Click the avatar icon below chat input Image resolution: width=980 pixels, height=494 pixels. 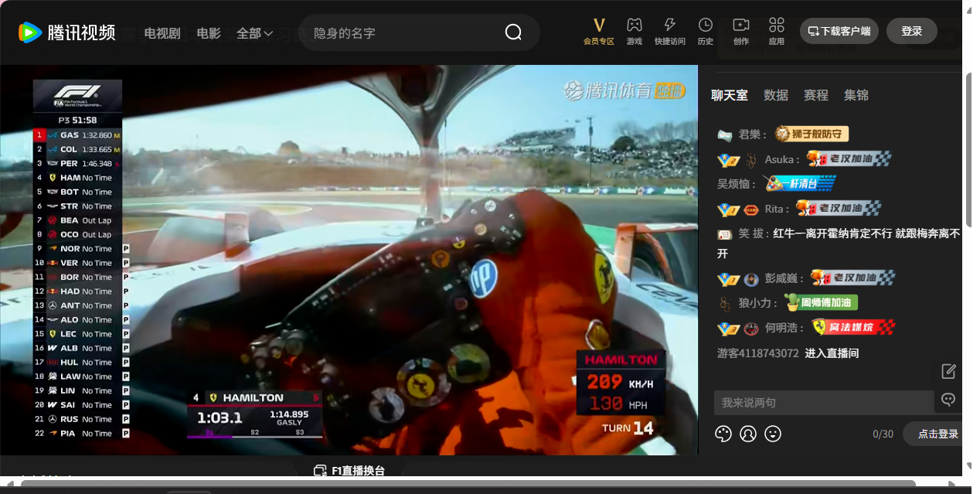(748, 434)
